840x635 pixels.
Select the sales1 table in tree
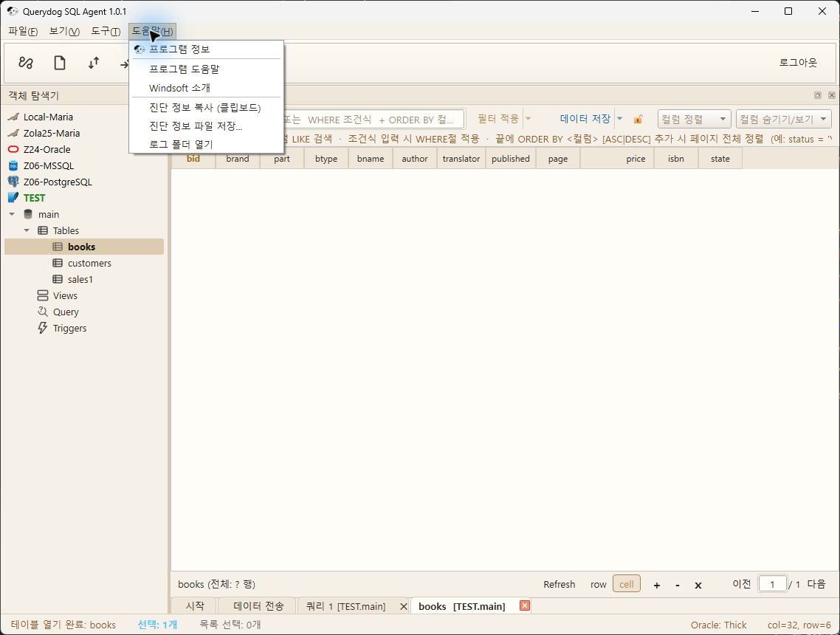tap(80, 279)
